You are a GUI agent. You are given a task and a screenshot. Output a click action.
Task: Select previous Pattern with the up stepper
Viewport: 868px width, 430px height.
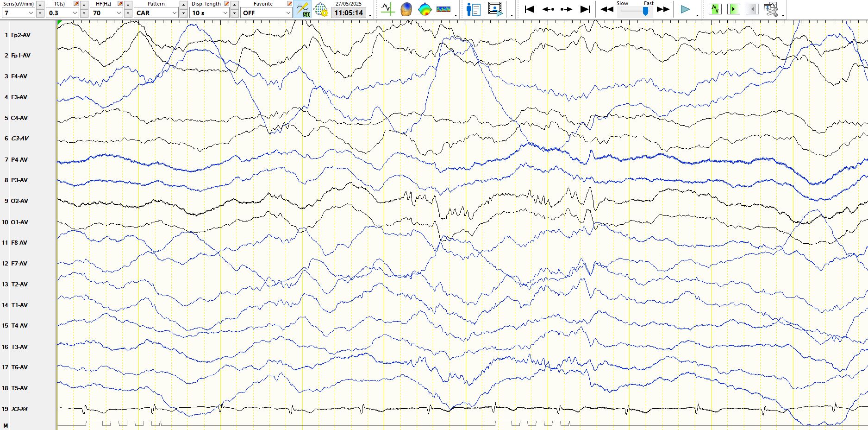184,4
